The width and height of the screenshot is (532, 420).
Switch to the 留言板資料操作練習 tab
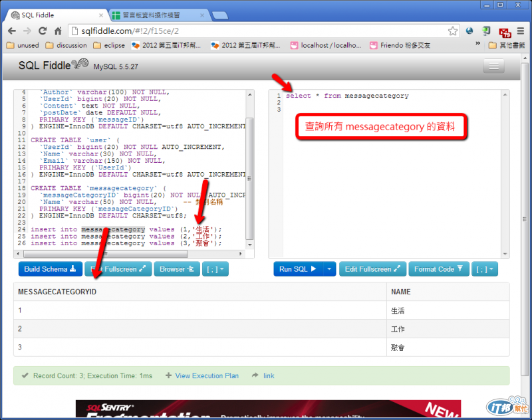pyautogui.click(x=156, y=15)
